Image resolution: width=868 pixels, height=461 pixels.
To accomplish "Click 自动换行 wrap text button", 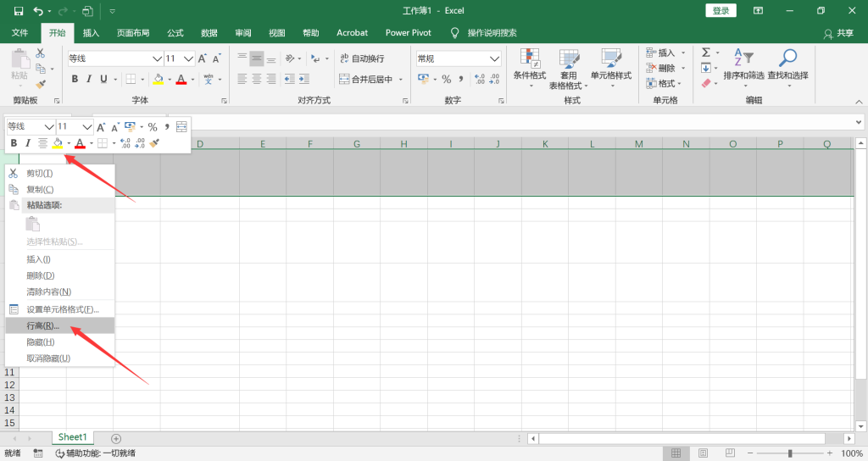I will pyautogui.click(x=362, y=58).
